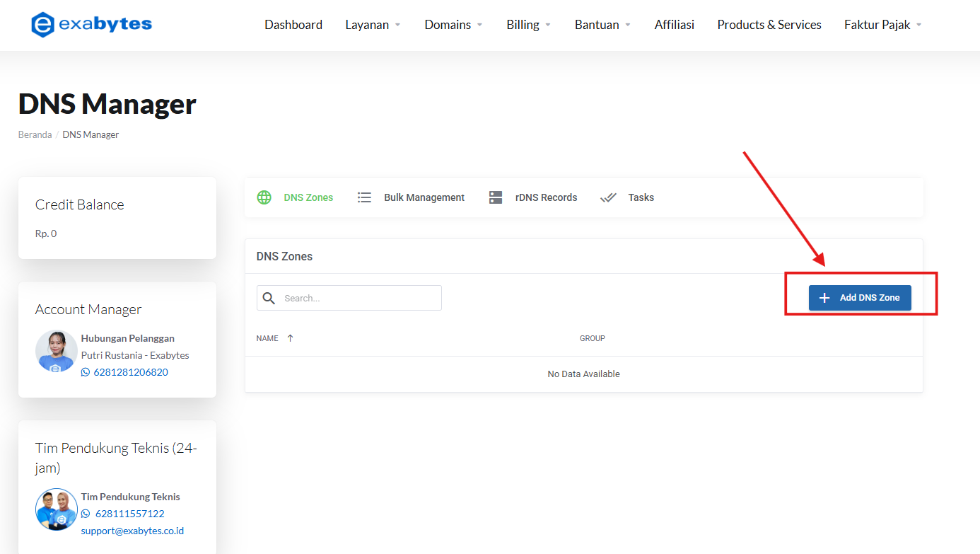Click the Exabytes logo
The height and width of the screenshot is (554, 980).
point(91,23)
